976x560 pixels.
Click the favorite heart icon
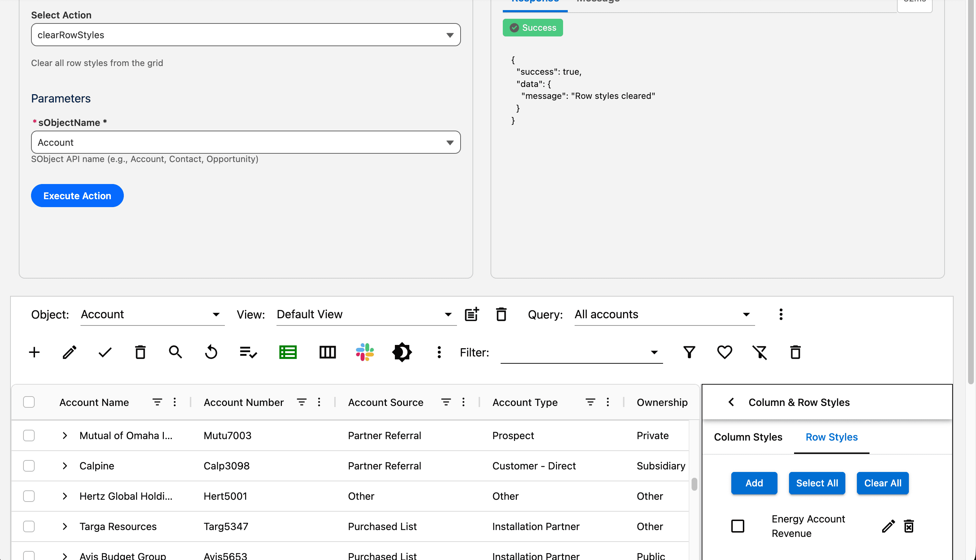coord(724,352)
